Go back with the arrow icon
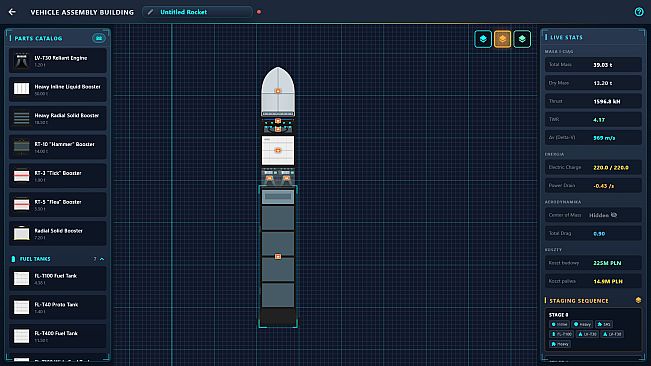The width and height of the screenshot is (651, 366). pyautogui.click(x=12, y=12)
